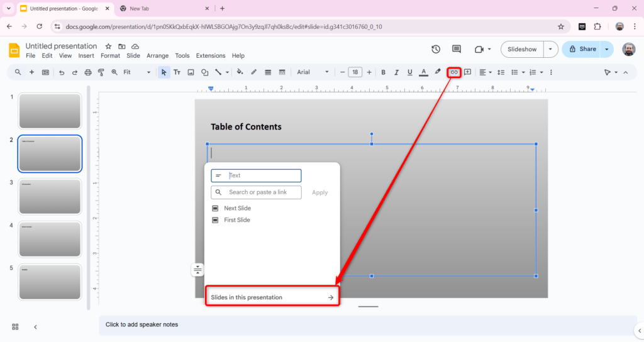Viewport: 644px width, 342px height.
Task: Open the Fit zoom level dropdown
Action: tap(136, 72)
